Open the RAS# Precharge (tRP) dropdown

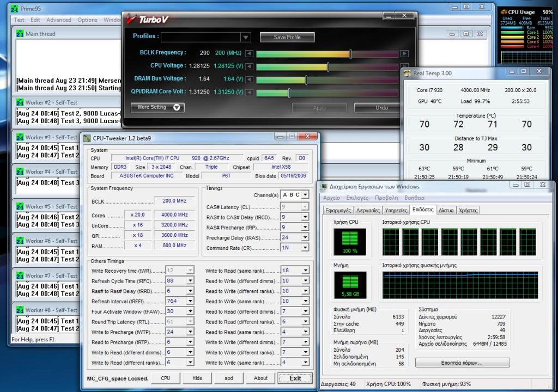305,227
